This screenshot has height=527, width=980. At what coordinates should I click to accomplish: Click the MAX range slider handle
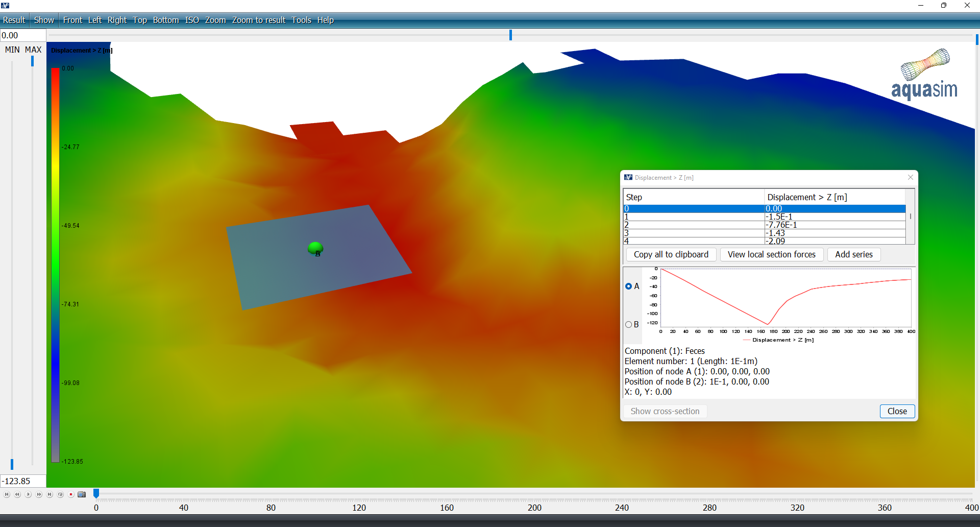point(32,61)
